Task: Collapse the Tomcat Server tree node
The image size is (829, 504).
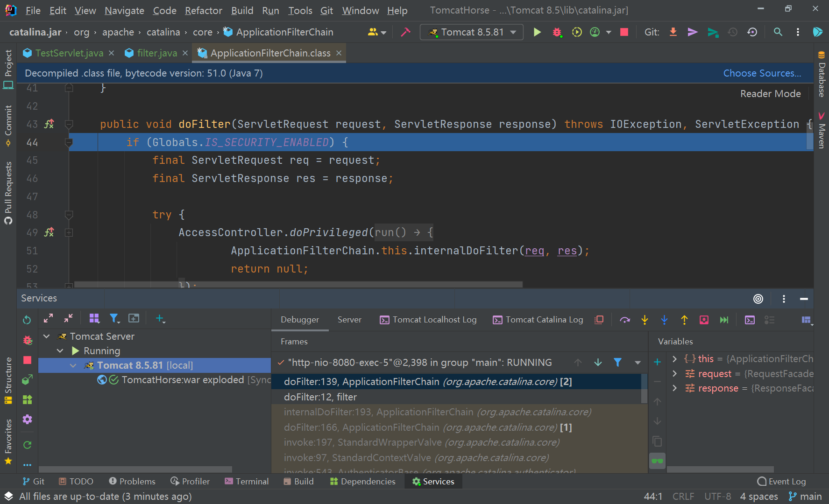Action: (47, 336)
